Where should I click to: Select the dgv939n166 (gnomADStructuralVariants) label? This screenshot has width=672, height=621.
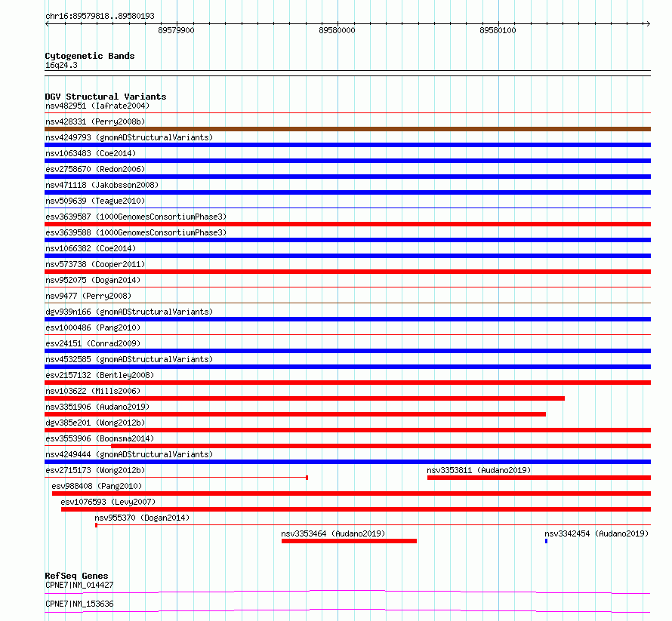[x=129, y=312]
